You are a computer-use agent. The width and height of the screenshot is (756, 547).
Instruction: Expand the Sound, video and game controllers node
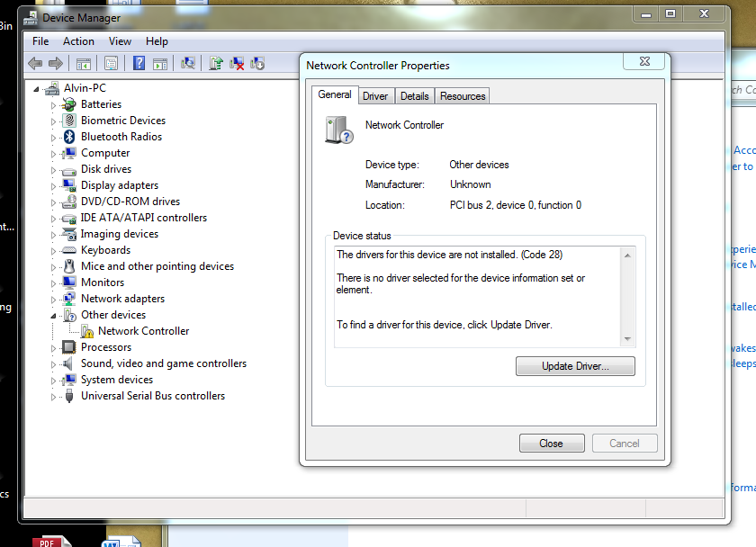point(55,363)
